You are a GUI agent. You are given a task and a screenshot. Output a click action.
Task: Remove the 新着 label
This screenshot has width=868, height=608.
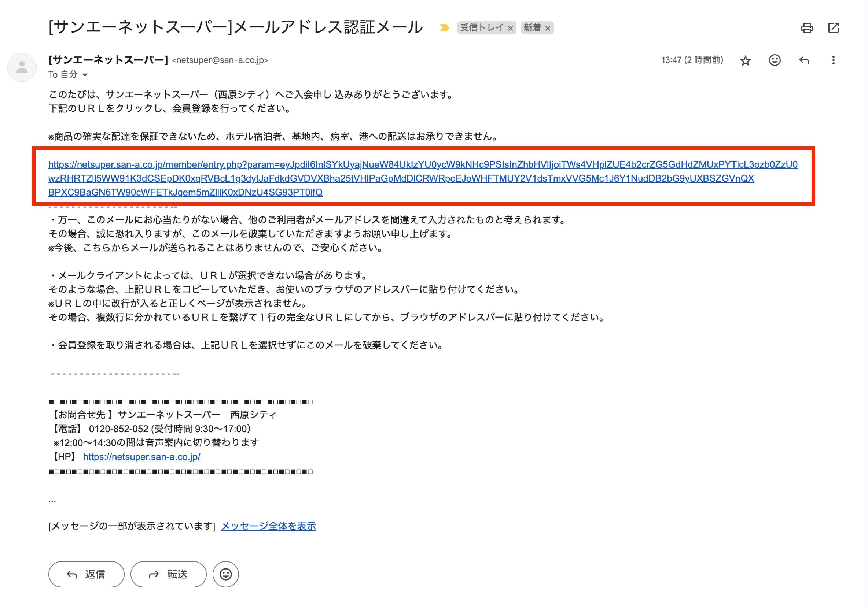pyautogui.click(x=547, y=28)
